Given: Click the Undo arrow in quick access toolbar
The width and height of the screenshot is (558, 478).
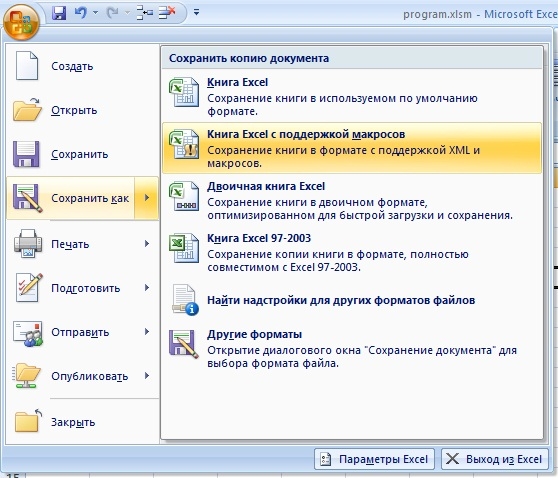Looking at the screenshot, I should point(81,13).
